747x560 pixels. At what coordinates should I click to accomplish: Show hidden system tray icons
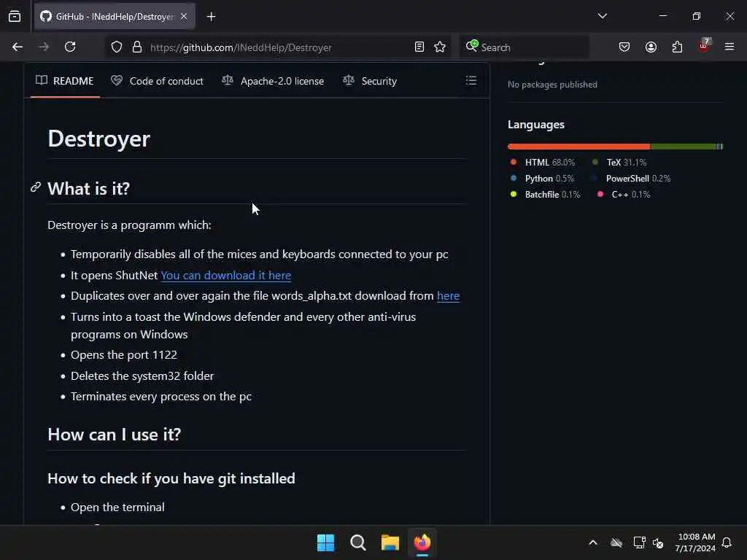pos(593,542)
